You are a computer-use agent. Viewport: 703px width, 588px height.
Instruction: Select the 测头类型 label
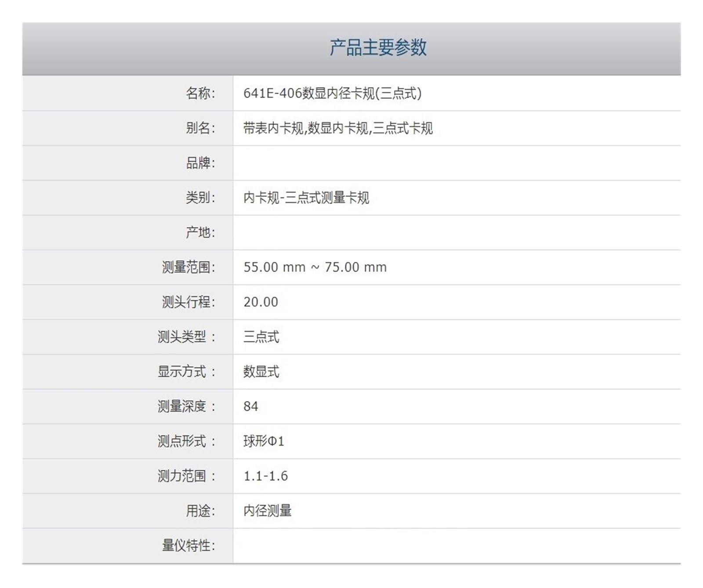tap(186, 337)
